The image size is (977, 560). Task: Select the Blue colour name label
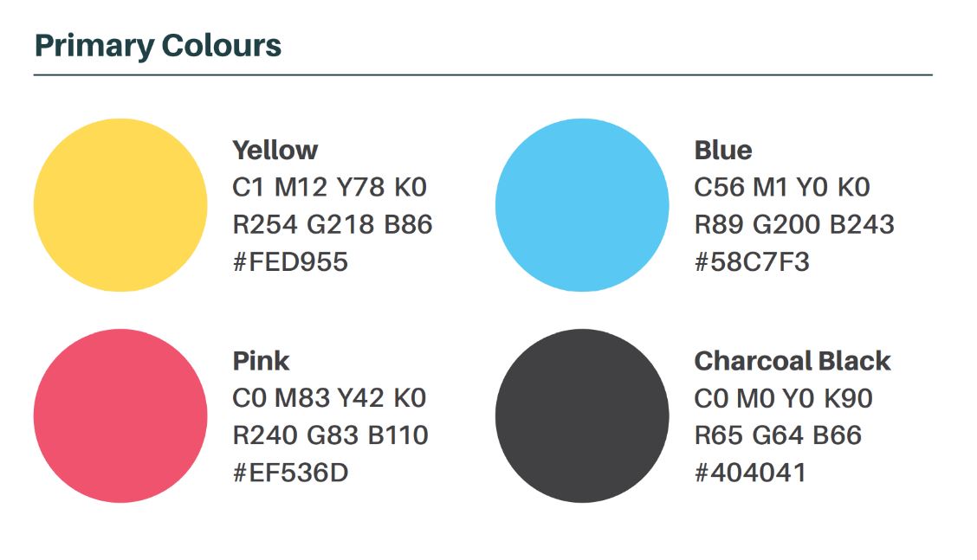(722, 151)
